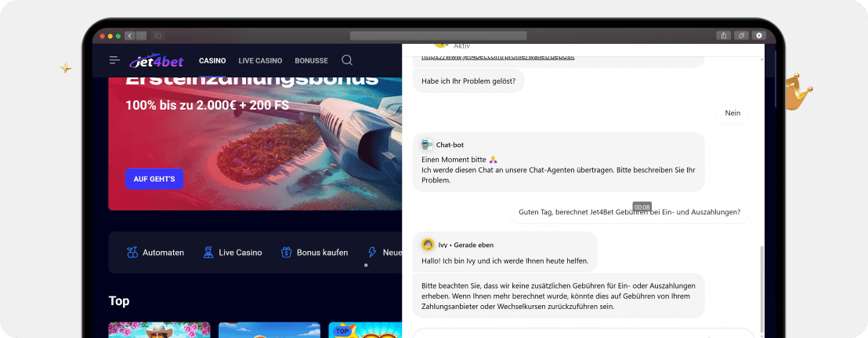Click the '100% bis zu 2.000€ + 200 FS' text

207,105
